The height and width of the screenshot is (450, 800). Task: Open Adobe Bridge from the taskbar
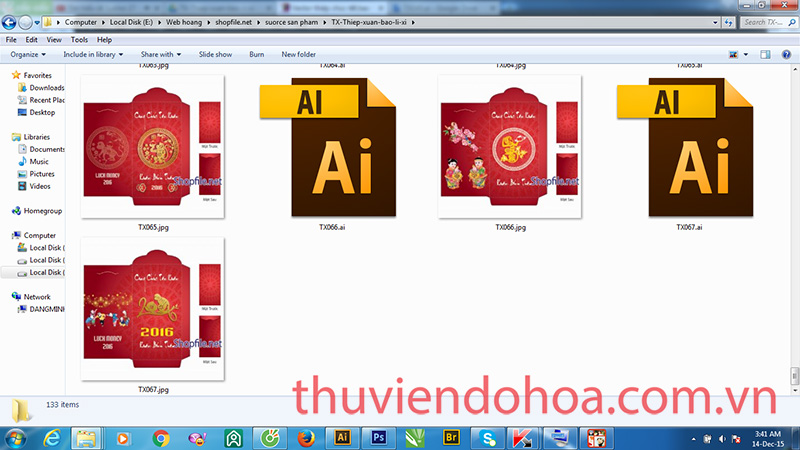click(x=451, y=438)
